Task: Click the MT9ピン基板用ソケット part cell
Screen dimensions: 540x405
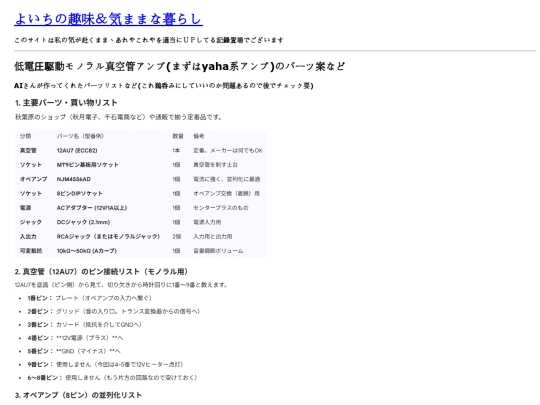Action: 87,165
